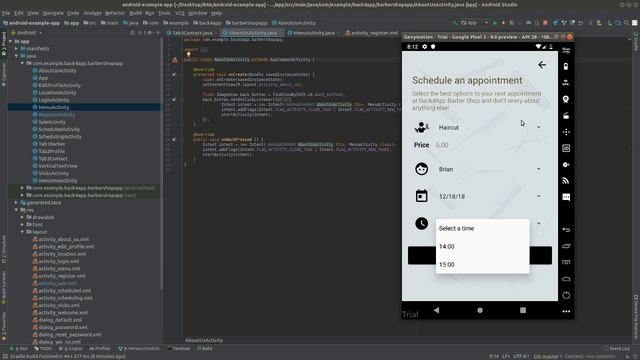Select 14:00 in the time list
This screenshot has height=360, width=640.
coord(482,247)
